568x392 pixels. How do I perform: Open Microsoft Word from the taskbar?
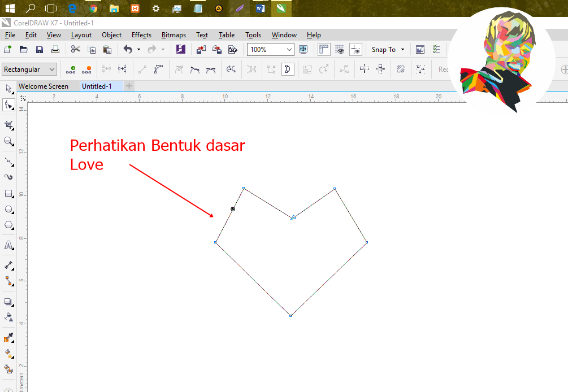(260, 8)
